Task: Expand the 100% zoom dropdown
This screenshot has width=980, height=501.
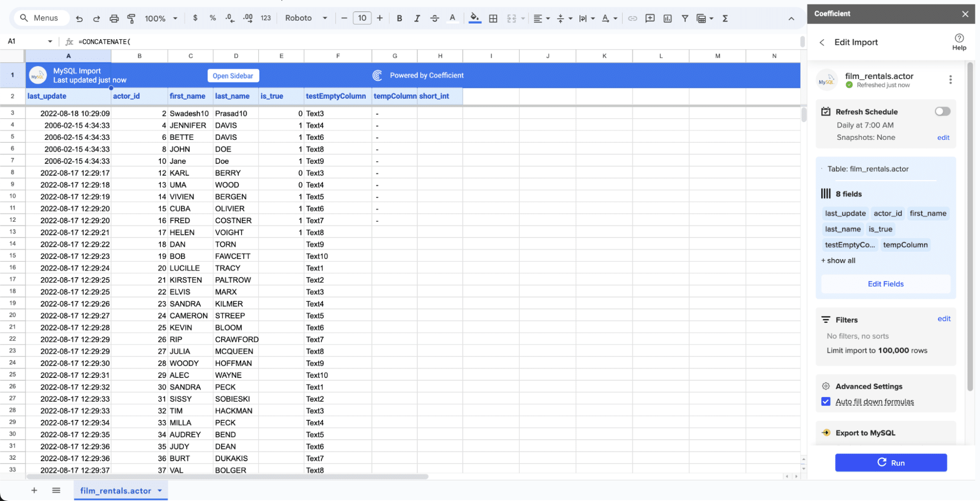Action: (161, 18)
